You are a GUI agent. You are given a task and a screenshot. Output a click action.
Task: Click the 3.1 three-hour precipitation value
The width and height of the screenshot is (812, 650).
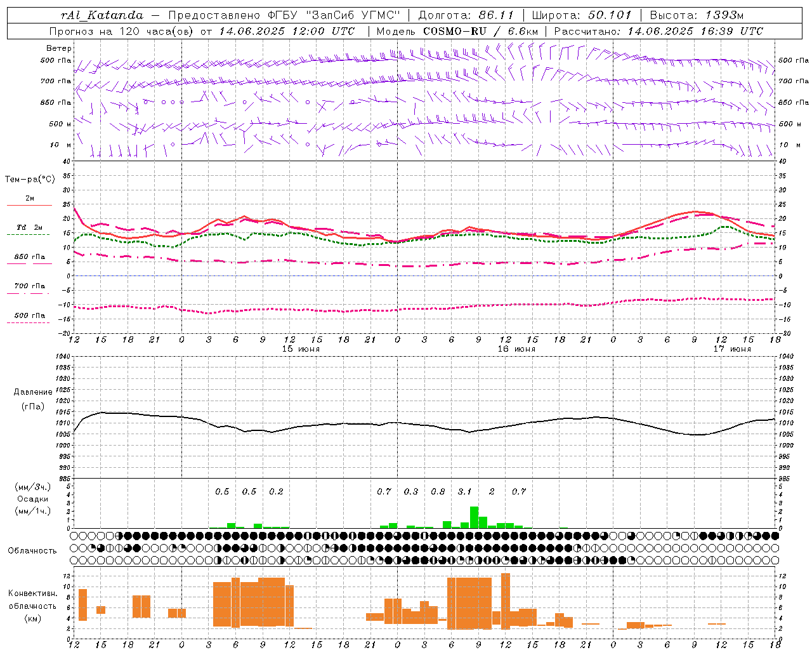coord(465,491)
